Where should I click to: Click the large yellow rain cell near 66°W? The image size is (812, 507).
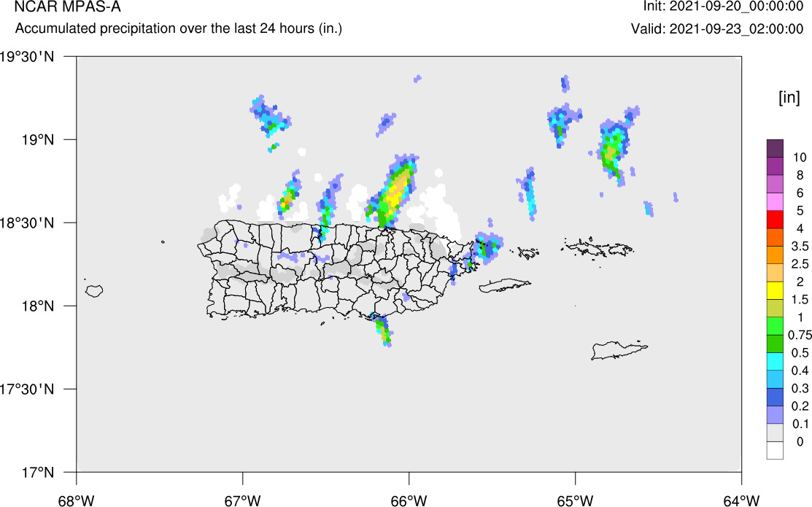[x=395, y=193]
